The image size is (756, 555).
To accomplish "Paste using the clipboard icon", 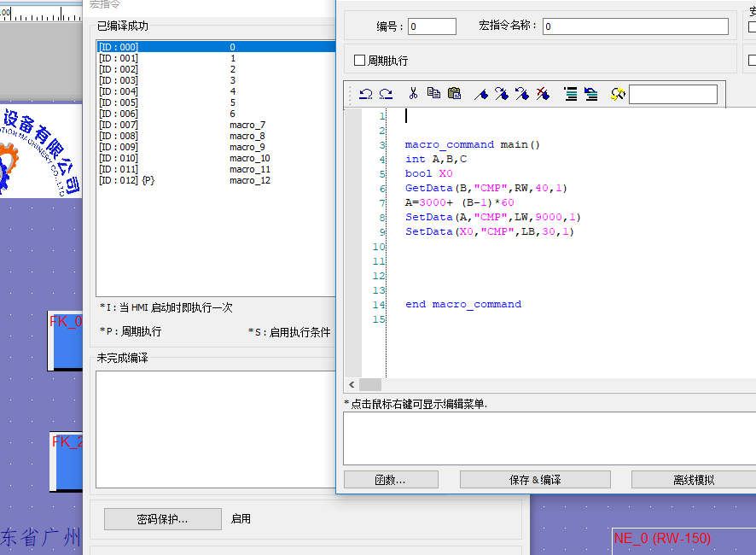I will coord(454,94).
